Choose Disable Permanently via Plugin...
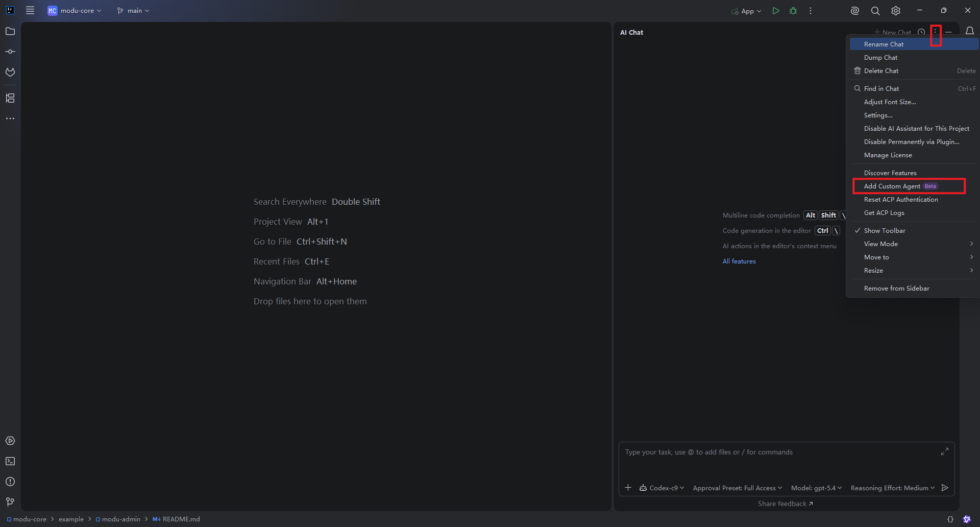This screenshot has width=980, height=527. pos(913,142)
